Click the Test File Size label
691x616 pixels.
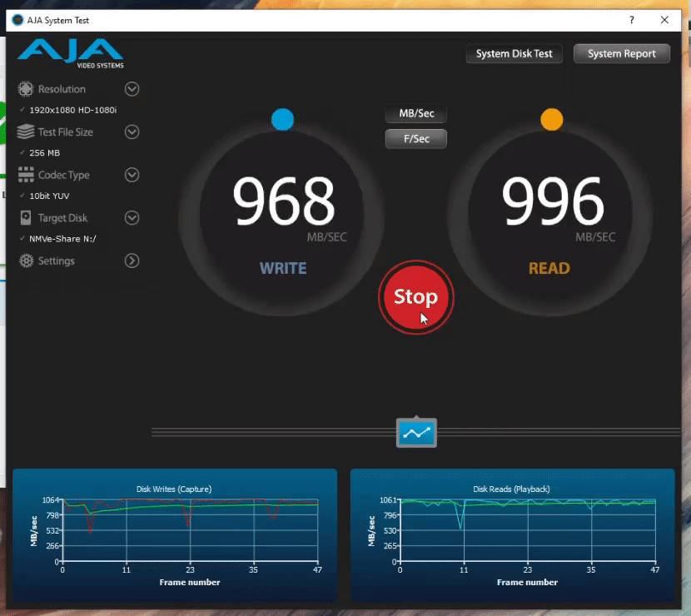[x=66, y=132]
